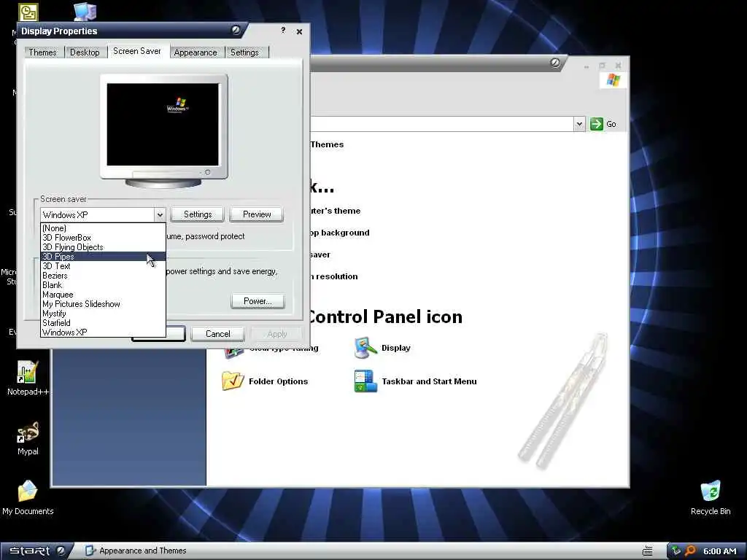
Task: Click the Display Properties help question mark
Action: [283, 31]
